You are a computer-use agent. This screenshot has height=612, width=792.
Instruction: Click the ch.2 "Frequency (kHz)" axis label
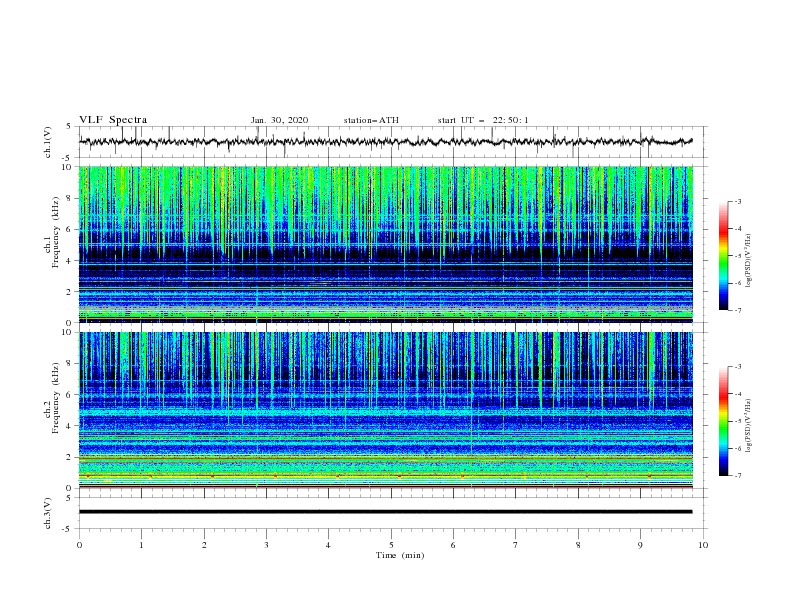56,397
